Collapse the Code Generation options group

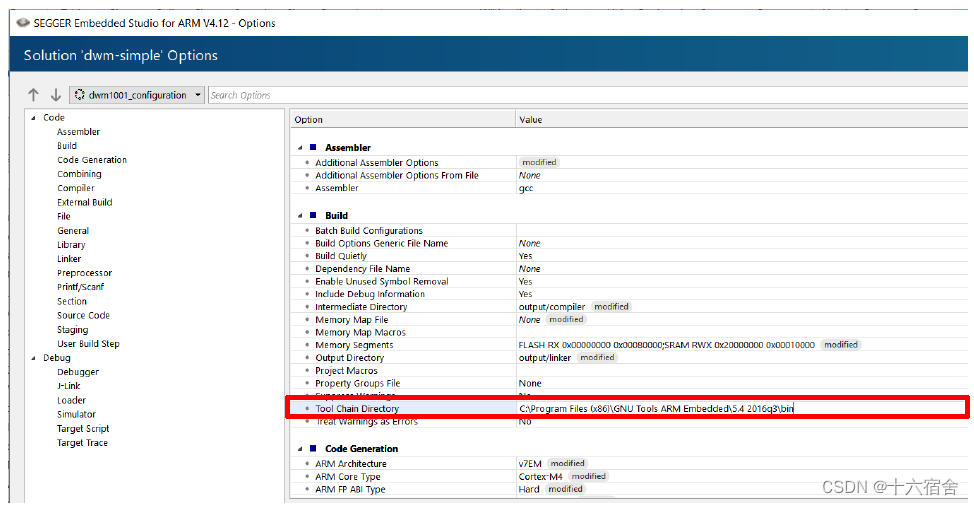click(x=301, y=449)
